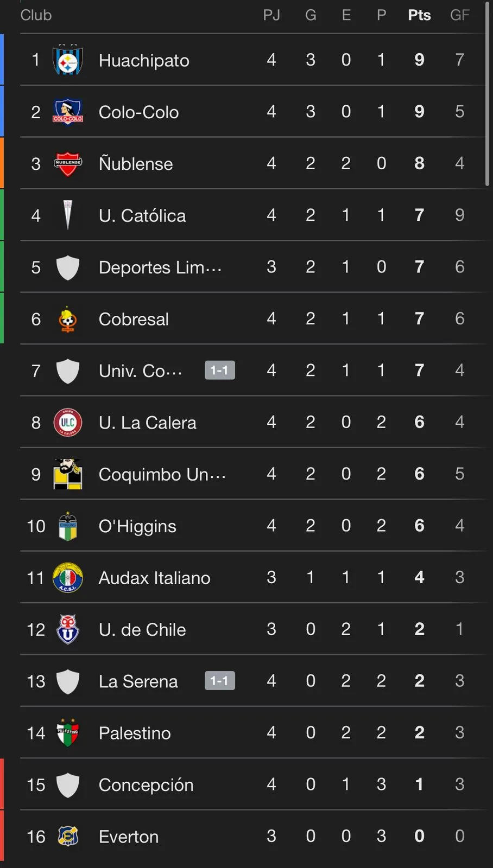Click the U. Católica crest icon
Image resolution: width=493 pixels, height=868 pixels.
[x=68, y=215]
